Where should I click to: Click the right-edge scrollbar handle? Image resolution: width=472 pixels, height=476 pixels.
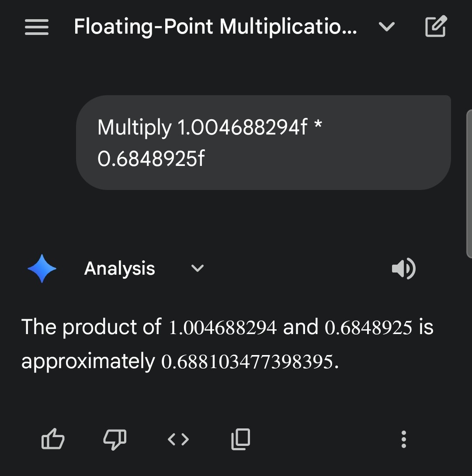tap(469, 183)
